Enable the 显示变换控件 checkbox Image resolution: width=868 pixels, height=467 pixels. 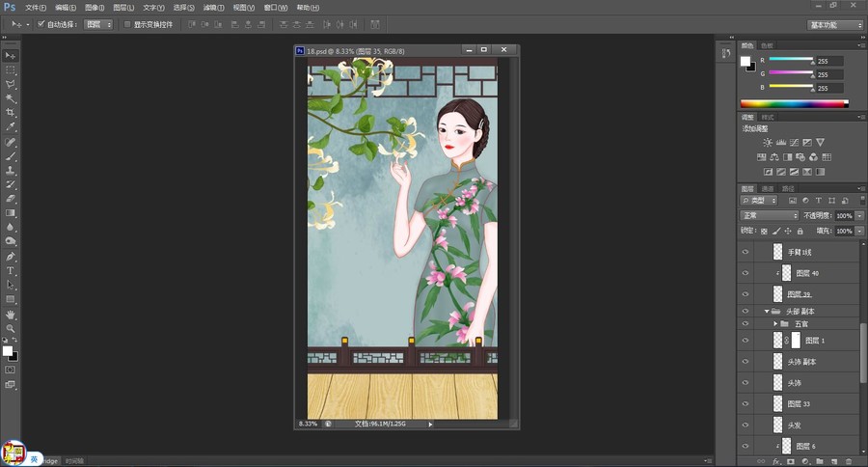pos(127,24)
